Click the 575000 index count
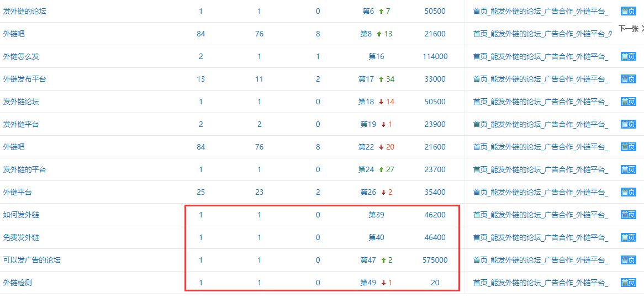 pos(435,260)
